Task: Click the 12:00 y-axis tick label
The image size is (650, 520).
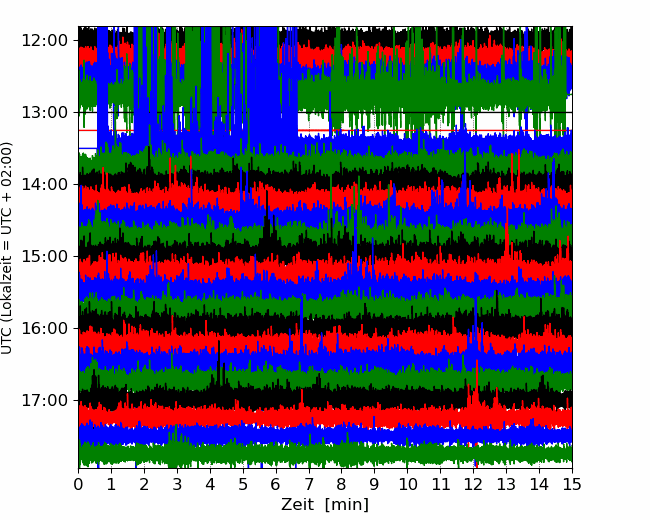Action: [x=44, y=41]
